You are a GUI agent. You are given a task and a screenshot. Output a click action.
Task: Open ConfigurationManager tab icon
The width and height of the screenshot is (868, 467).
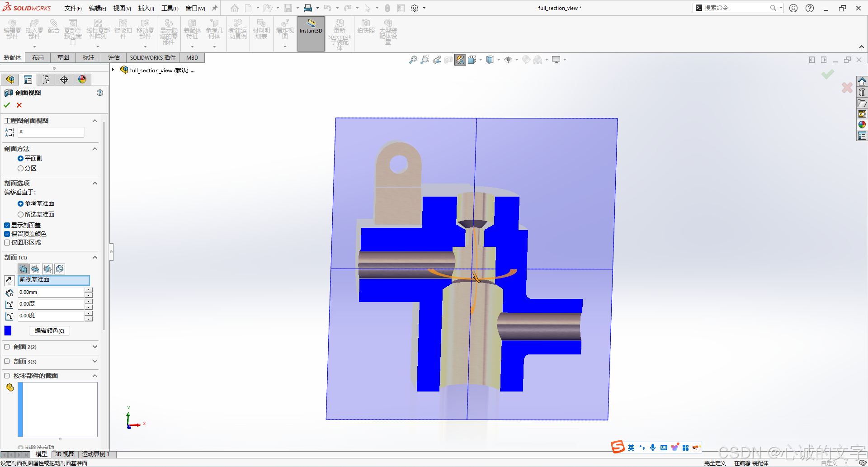pos(46,80)
